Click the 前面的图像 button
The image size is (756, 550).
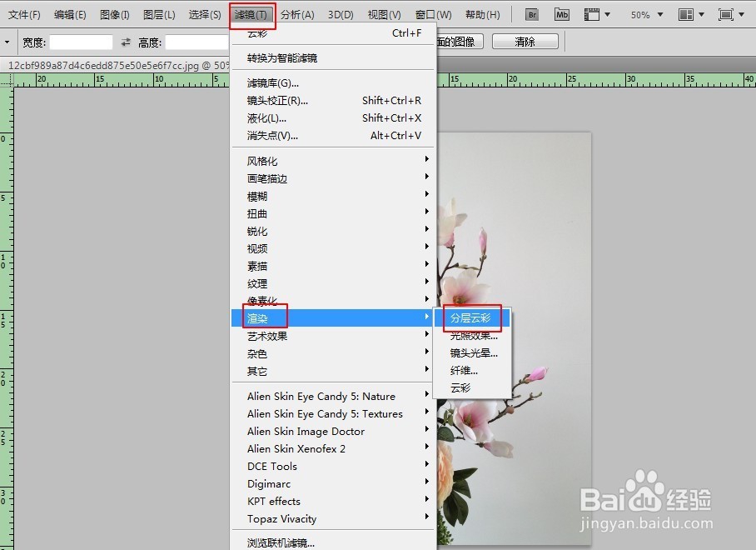click(459, 42)
